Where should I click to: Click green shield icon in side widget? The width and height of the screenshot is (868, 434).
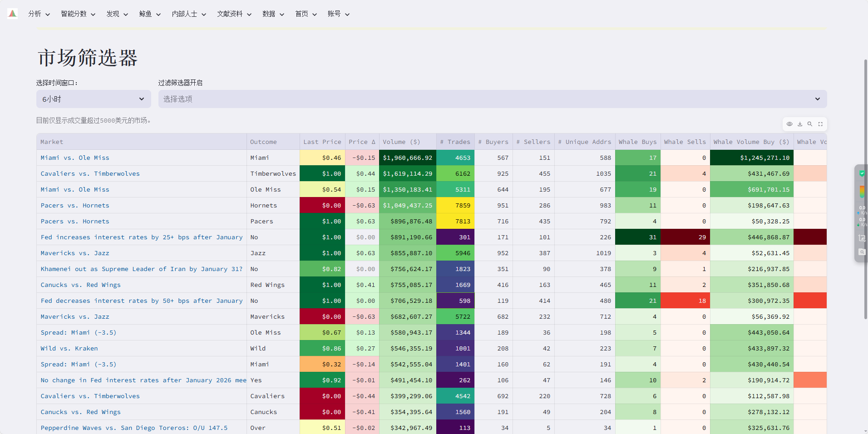(x=862, y=173)
